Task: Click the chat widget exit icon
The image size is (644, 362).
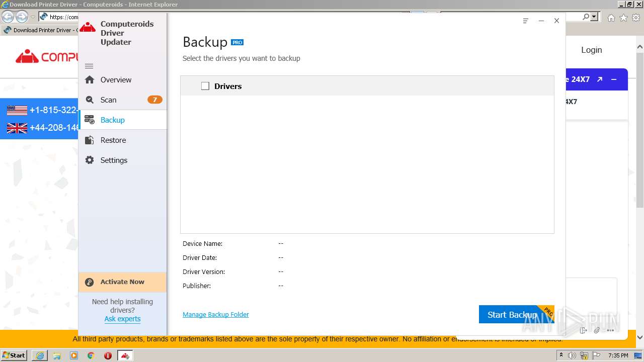Action: click(x=583, y=330)
